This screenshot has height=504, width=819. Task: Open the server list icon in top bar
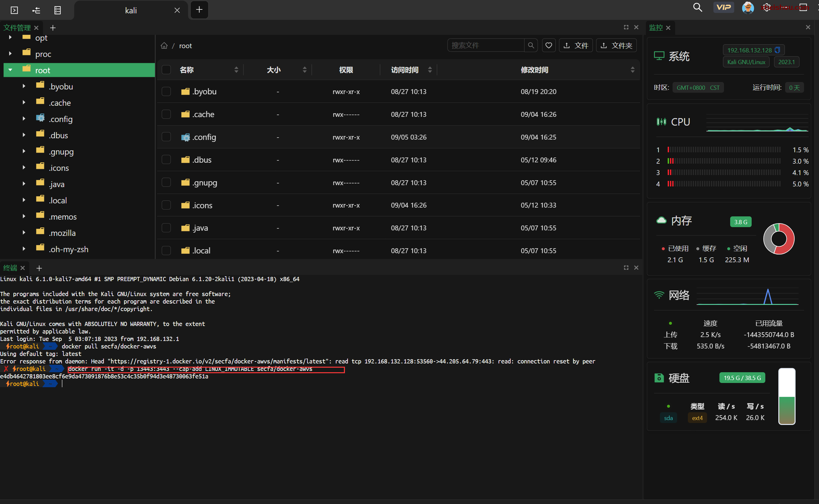point(57,10)
